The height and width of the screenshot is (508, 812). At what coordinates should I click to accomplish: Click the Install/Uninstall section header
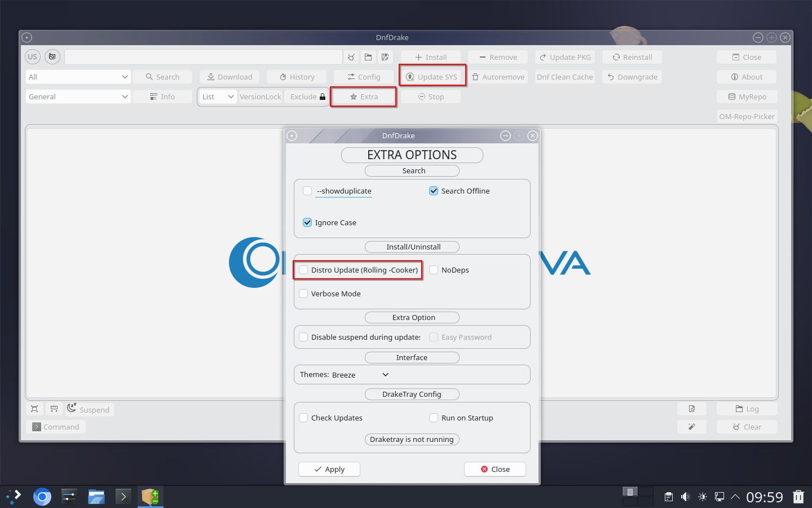click(412, 247)
